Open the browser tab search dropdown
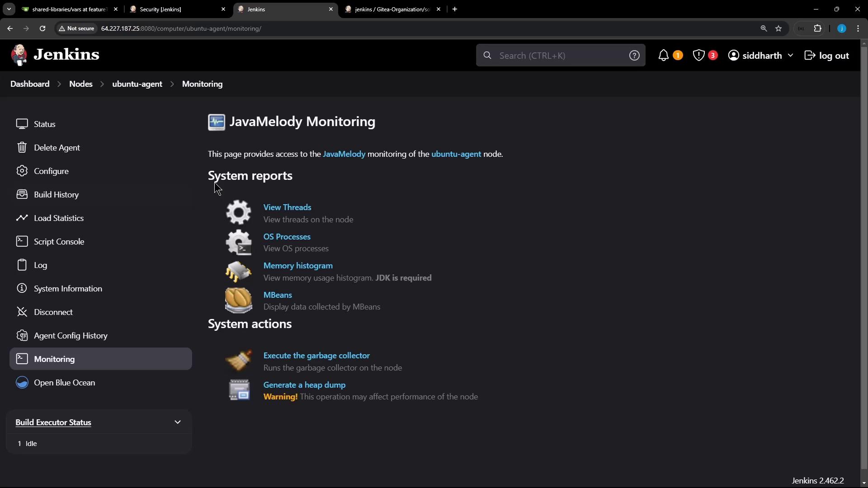 pos(9,9)
